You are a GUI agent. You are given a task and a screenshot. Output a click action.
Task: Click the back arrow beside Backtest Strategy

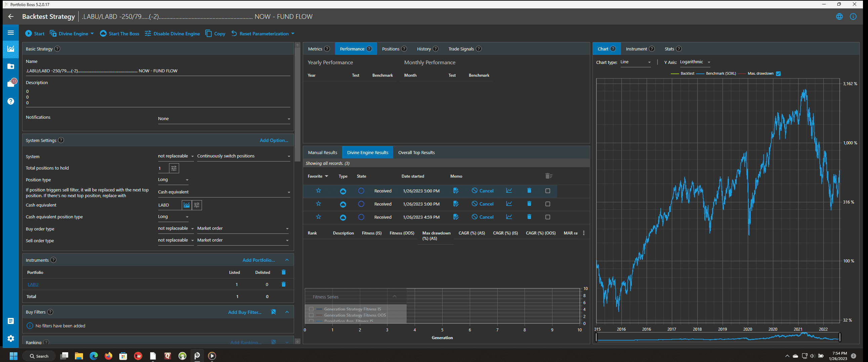[11, 16]
